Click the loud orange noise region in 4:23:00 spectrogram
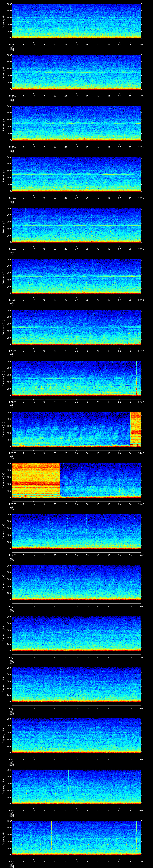 point(36,479)
